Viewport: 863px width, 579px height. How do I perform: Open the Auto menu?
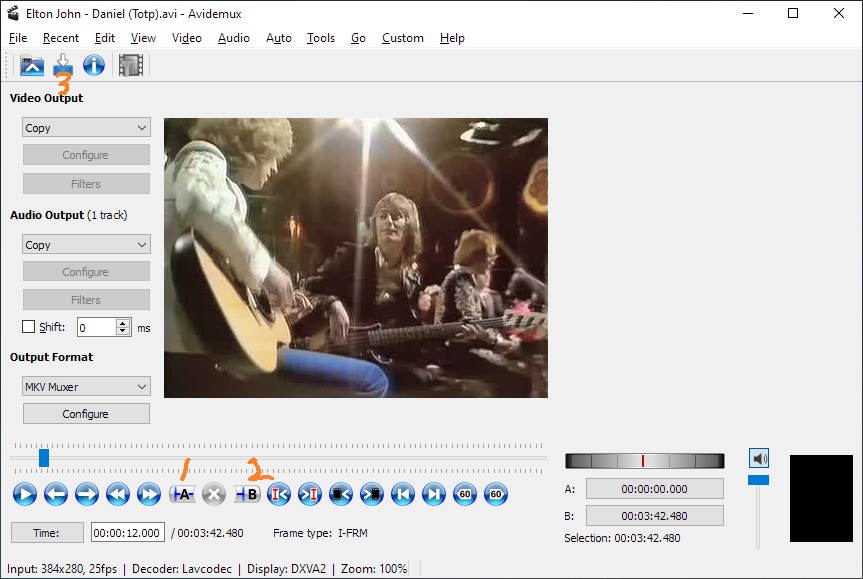[278, 38]
